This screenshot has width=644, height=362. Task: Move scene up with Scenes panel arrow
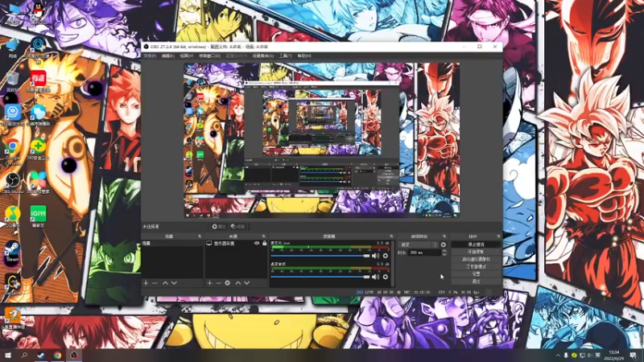pos(165,283)
